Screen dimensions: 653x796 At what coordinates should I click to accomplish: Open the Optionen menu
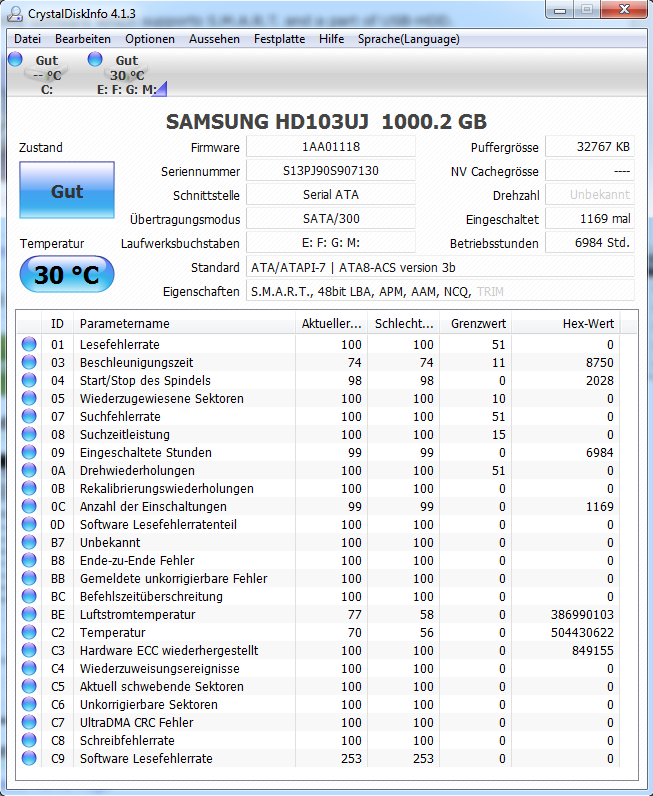(x=150, y=39)
